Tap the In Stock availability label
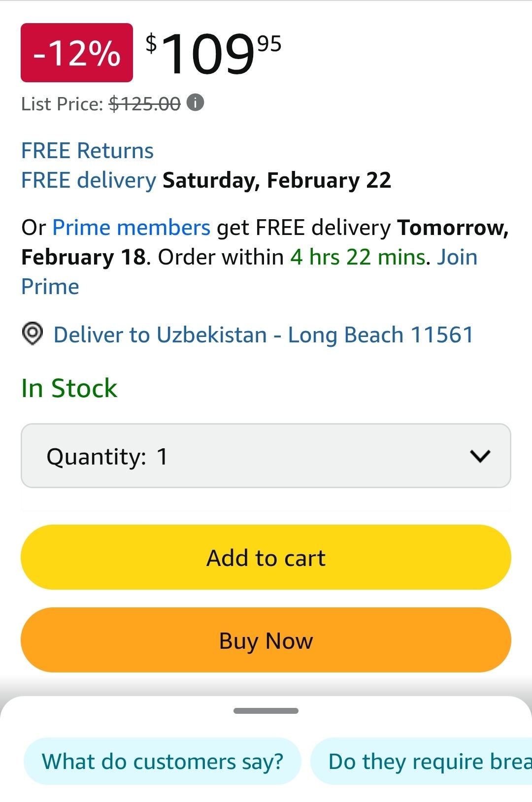532x802 pixels. click(x=69, y=388)
